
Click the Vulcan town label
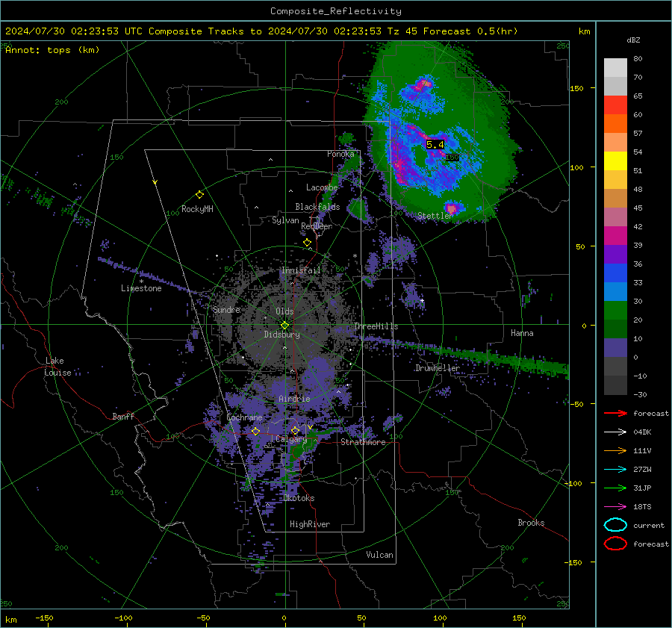tap(379, 555)
